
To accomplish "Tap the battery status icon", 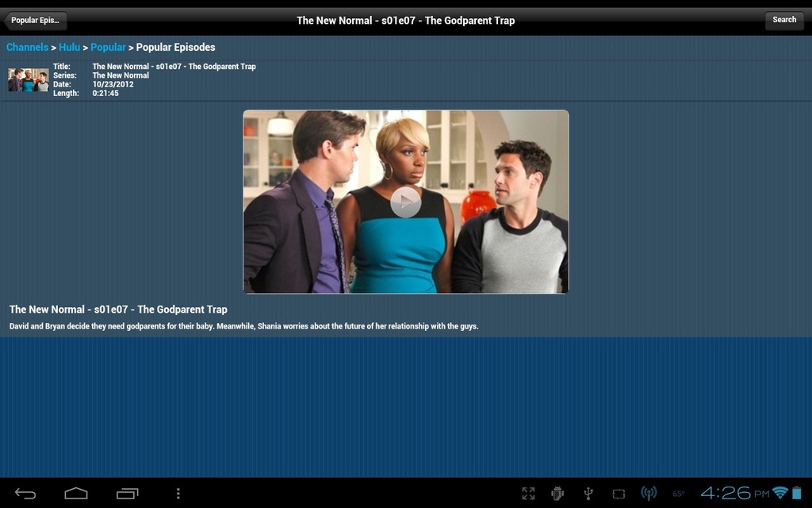I will tap(797, 493).
